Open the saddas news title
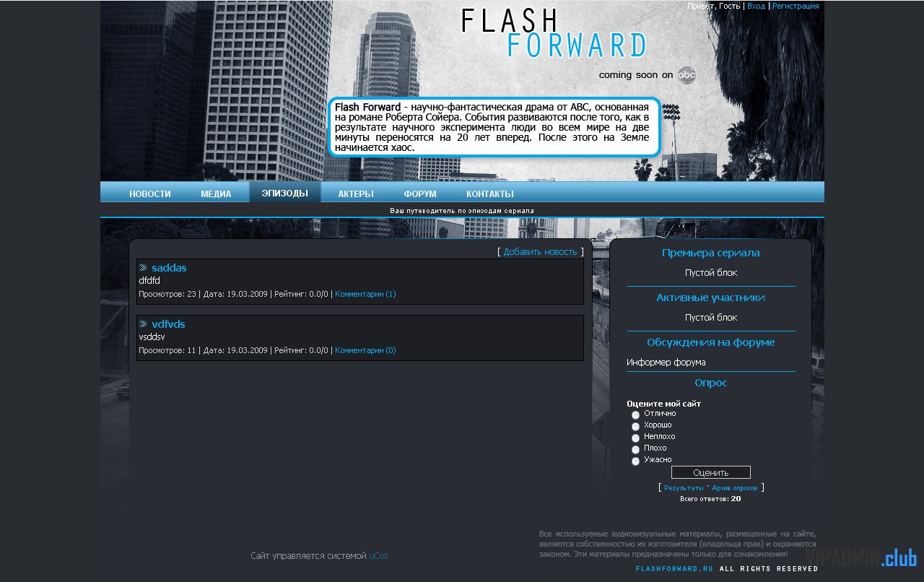The height and width of the screenshot is (582, 924). coord(169,268)
